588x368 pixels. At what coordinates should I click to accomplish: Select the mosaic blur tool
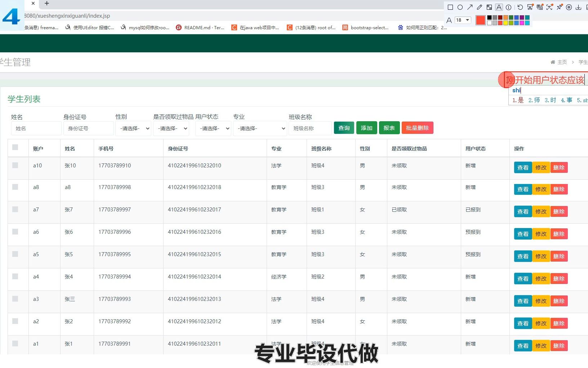tap(489, 7)
